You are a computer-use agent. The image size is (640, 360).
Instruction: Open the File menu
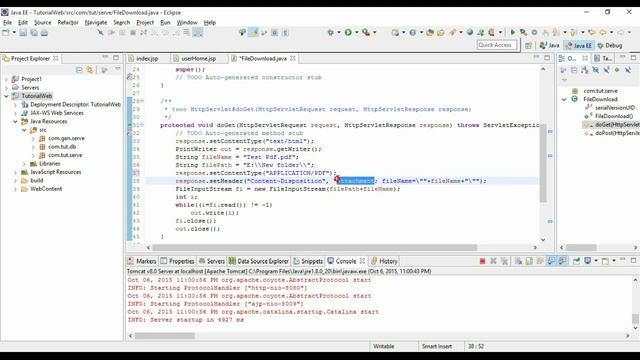7,22
